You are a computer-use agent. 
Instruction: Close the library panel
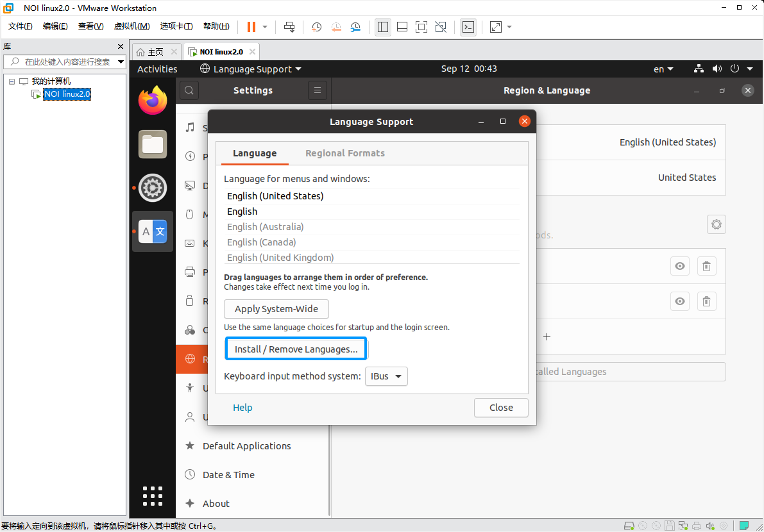click(121, 46)
